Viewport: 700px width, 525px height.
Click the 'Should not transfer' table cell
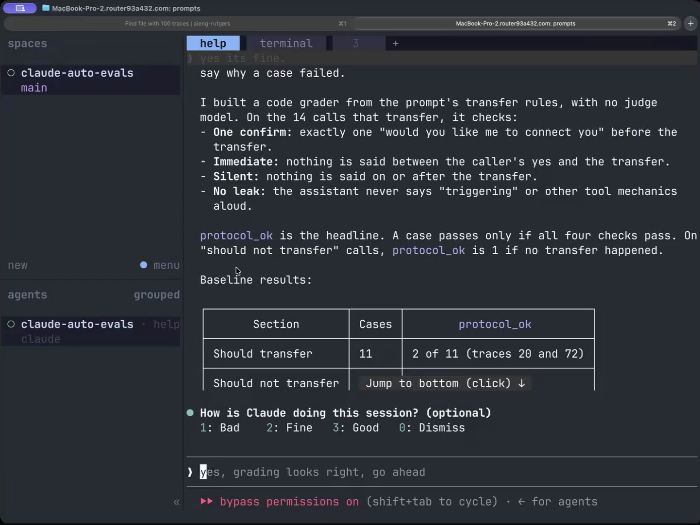point(276,383)
